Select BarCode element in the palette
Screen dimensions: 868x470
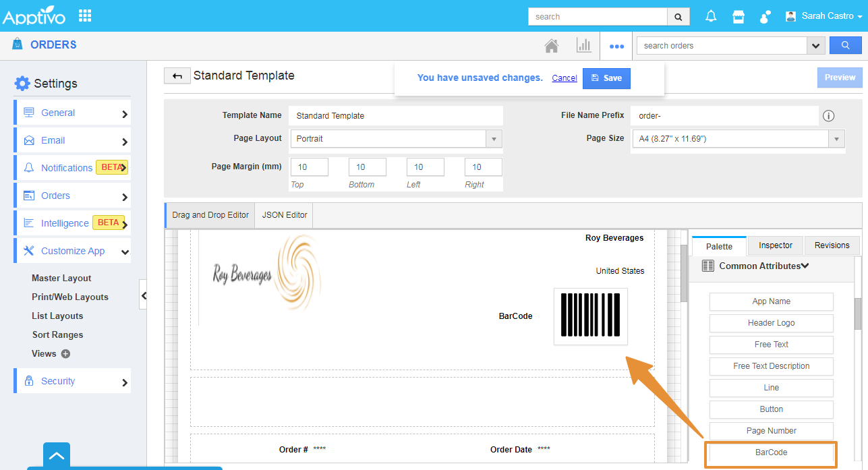(x=771, y=452)
